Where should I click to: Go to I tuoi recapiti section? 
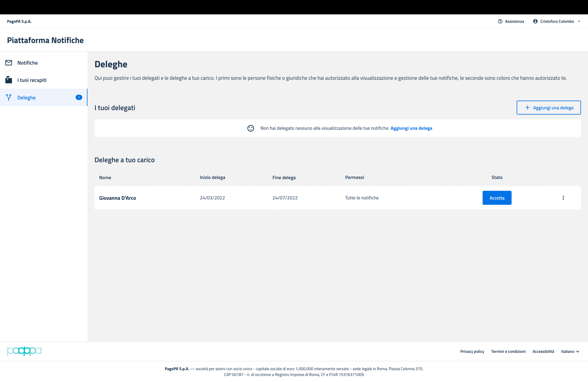[32, 80]
